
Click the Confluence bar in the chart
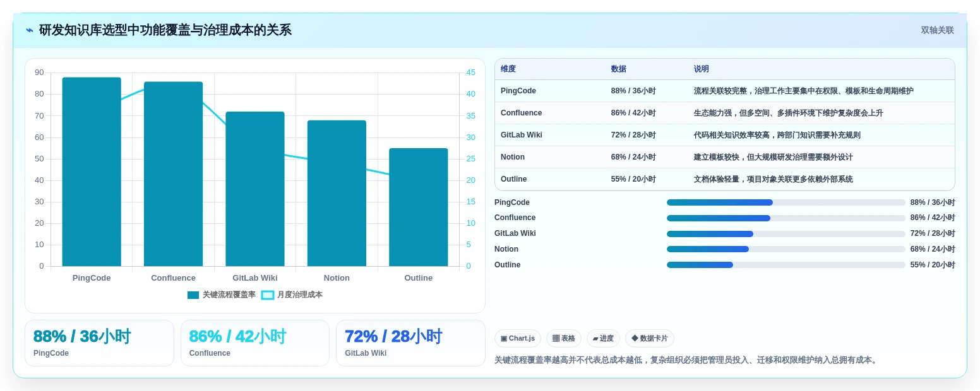pyautogui.click(x=173, y=174)
